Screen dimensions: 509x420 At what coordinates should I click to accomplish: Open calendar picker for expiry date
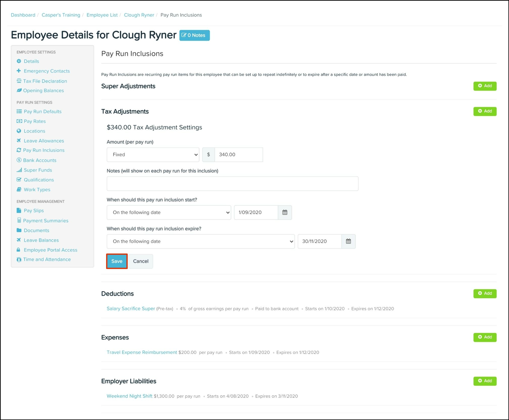point(348,241)
